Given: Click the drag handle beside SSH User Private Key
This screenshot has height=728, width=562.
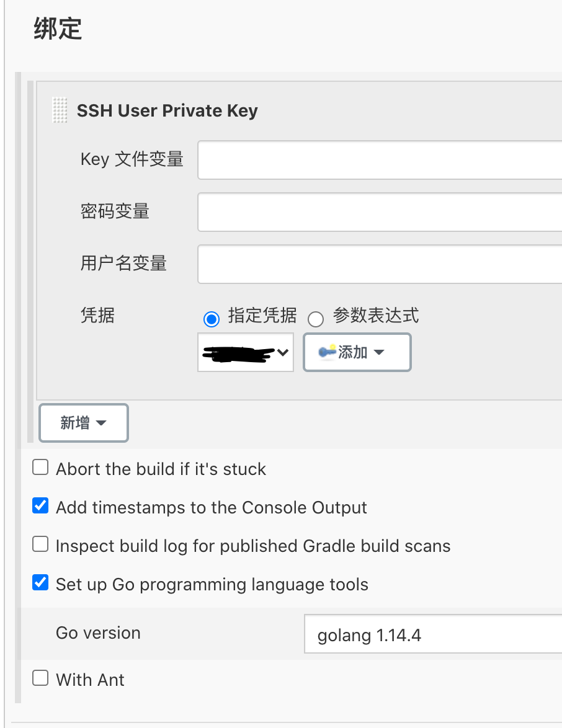Looking at the screenshot, I should tap(60, 110).
